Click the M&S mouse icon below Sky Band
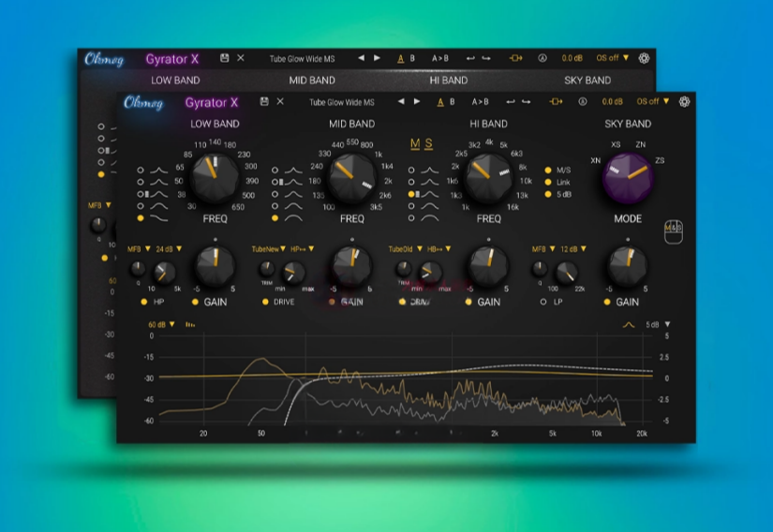The height and width of the screenshot is (532, 773). click(674, 231)
